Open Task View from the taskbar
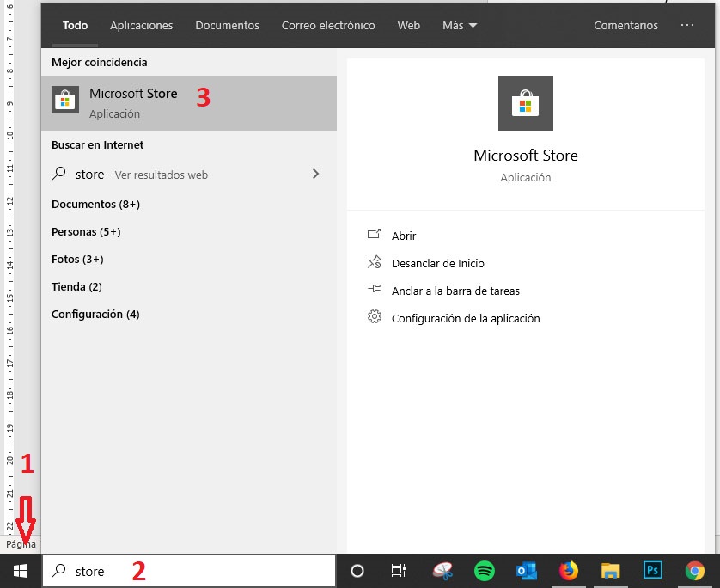720x588 pixels. [398, 571]
